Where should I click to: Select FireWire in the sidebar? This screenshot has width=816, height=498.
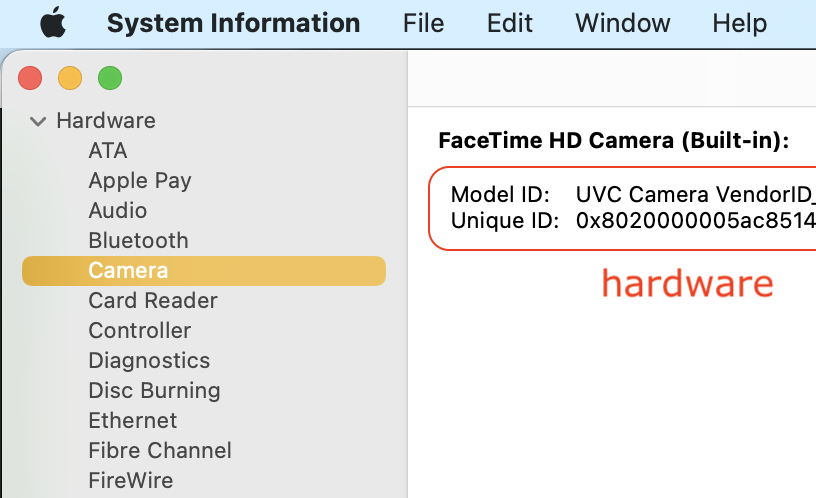[130, 481]
